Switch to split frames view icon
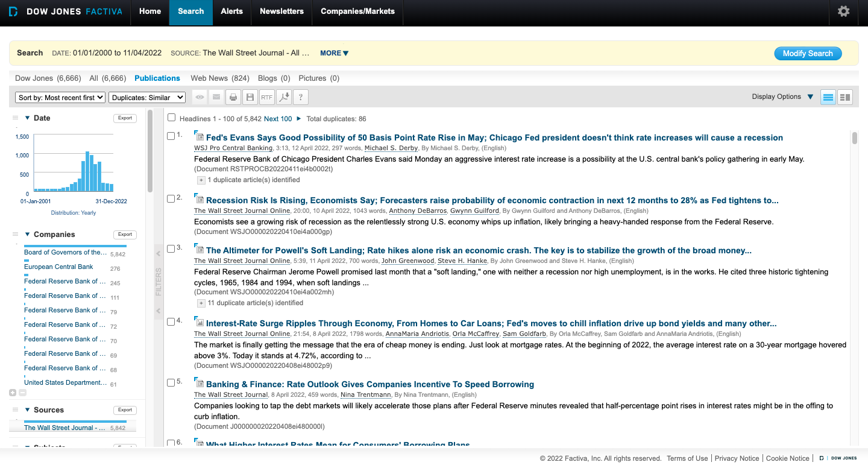Image resolution: width=868 pixels, height=465 pixels. tap(845, 97)
